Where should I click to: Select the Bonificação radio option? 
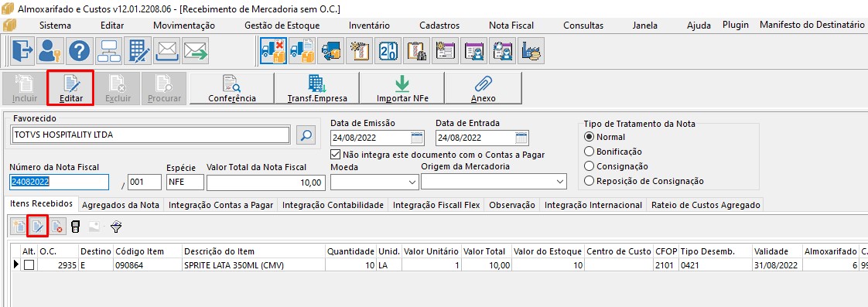pos(589,151)
